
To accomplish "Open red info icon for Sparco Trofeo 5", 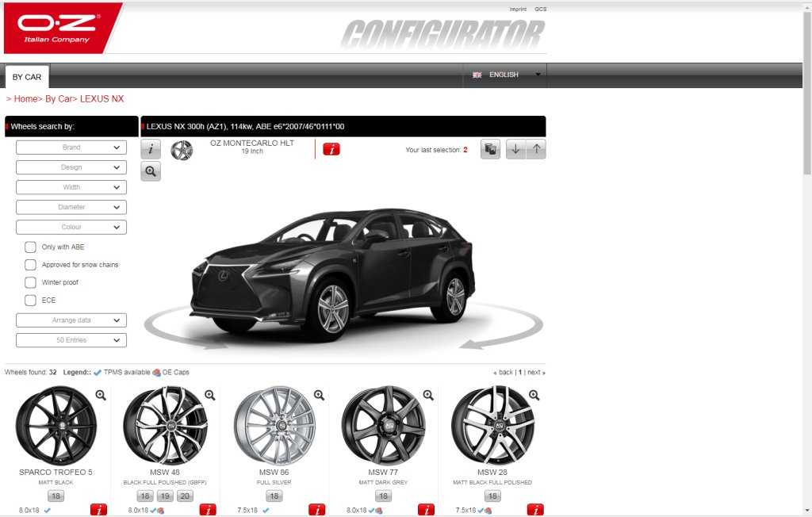I will pos(98,510).
